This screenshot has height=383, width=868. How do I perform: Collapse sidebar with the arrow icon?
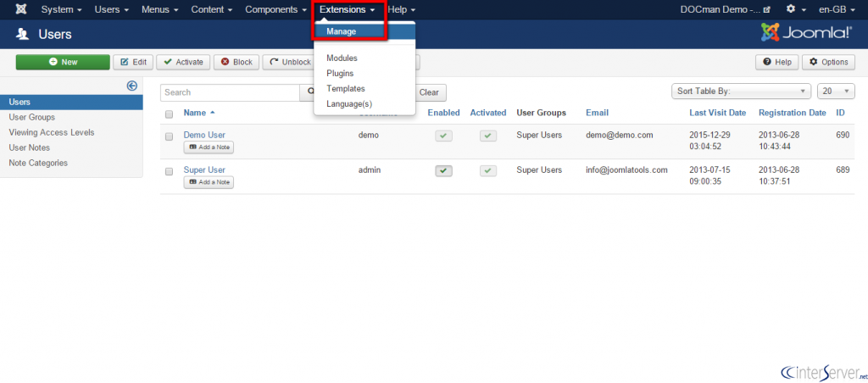click(x=131, y=86)
